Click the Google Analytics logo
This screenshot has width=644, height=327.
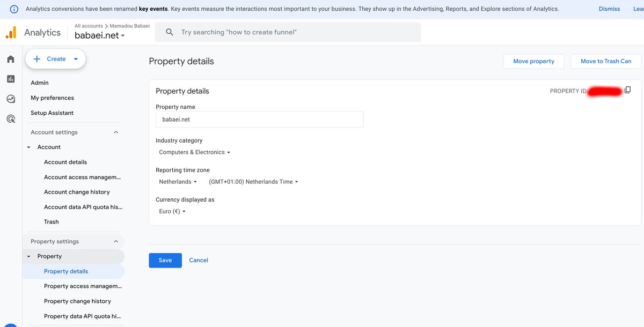tap(11, 32)
